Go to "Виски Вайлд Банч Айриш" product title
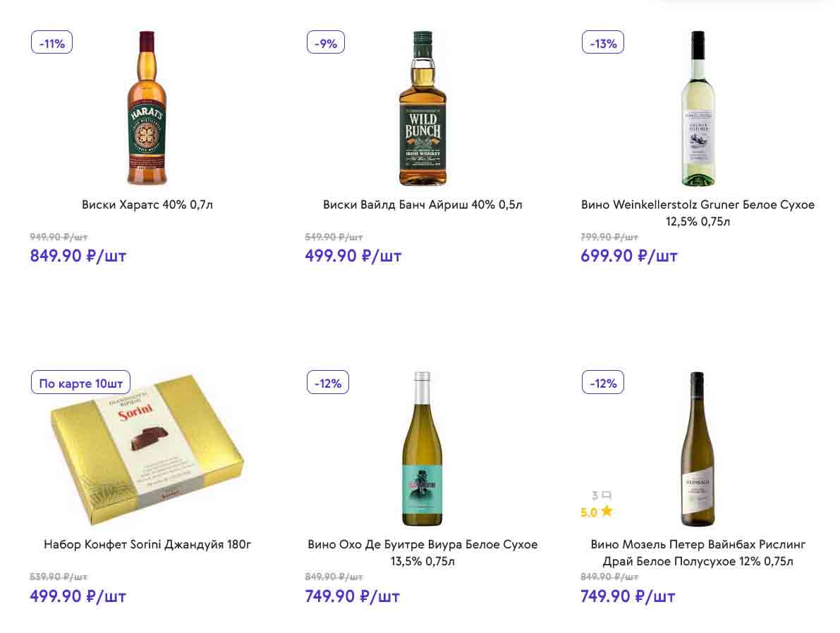The width and height of the screenshot is (840, 633). pyautogui.click(x=422, y=205)
